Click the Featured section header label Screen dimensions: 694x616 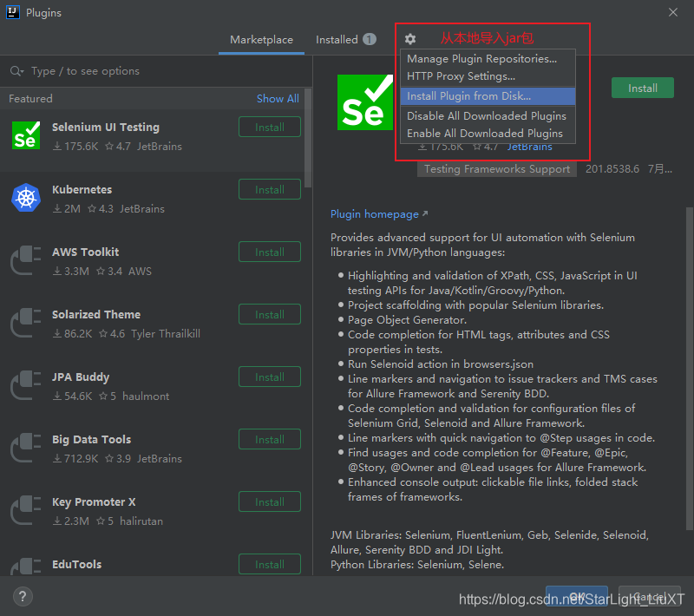(x=30, y=99)
